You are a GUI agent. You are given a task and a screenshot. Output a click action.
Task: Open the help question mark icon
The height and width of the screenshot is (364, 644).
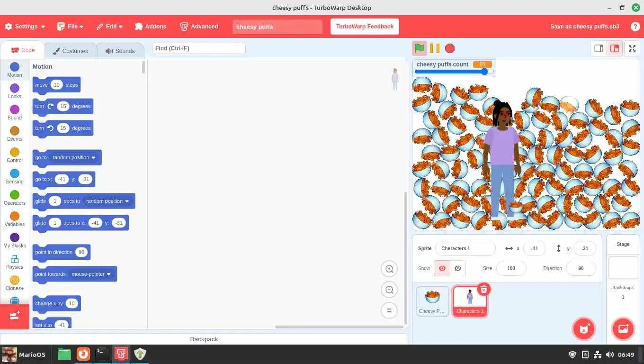click(x=635, y=27)
